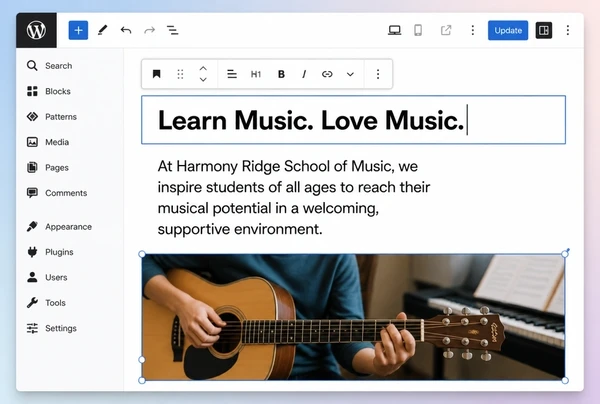
Task: Switch to mobile preview
Action: click(x=418, y=30)
